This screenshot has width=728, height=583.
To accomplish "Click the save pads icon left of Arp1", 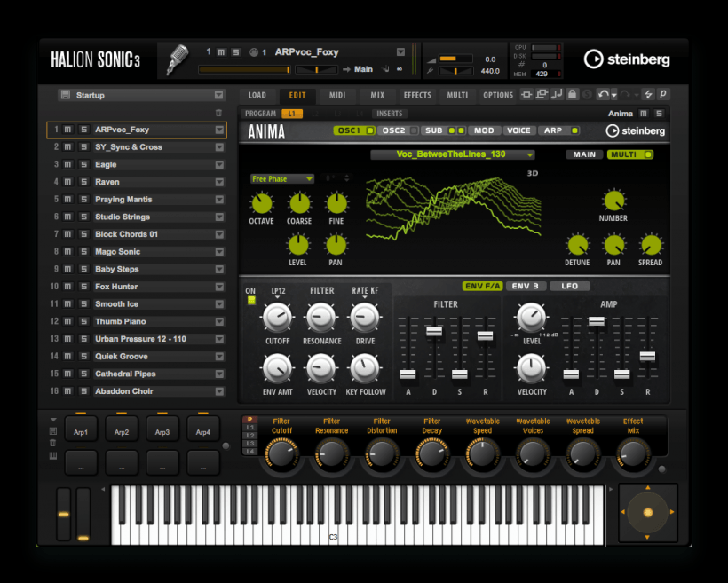I will (x=53, y=431).
